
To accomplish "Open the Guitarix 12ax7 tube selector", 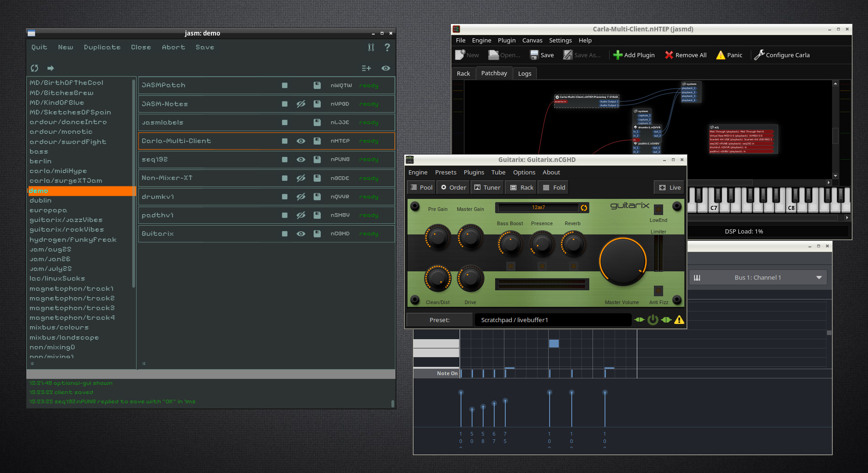I will [538, 208].
